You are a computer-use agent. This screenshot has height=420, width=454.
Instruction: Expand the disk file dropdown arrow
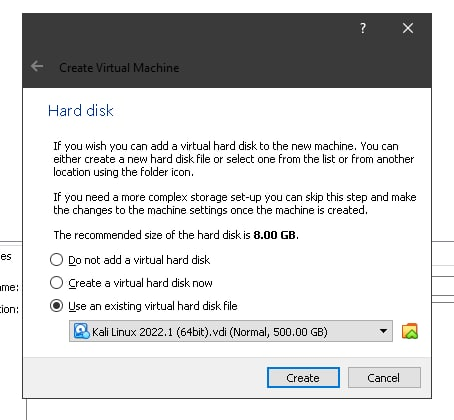point(383,331)
